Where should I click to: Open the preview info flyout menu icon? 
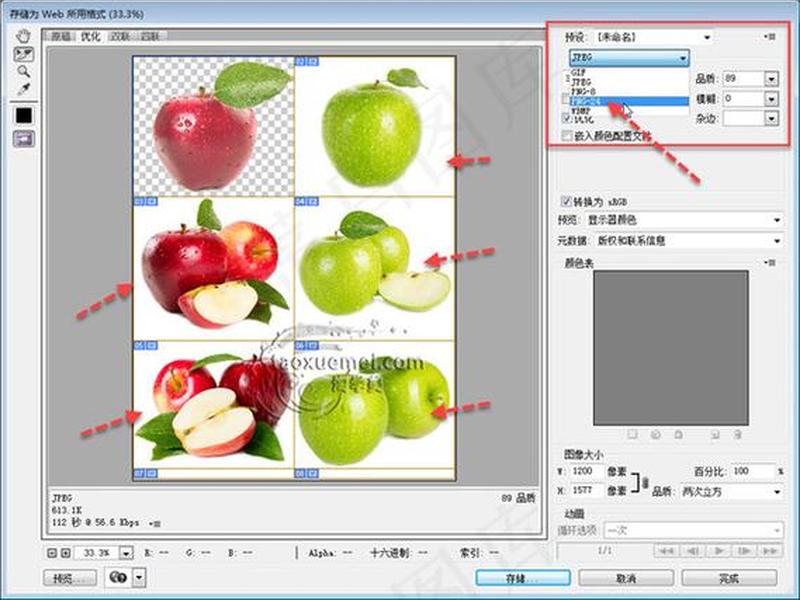pyautogui.click(x=155, y=523)
